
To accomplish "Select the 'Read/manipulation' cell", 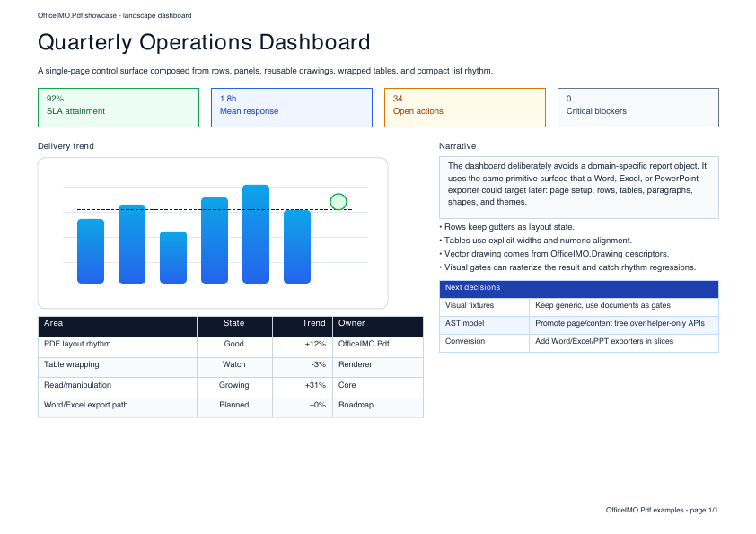I will pyautogui.click(x=118, y=388).
